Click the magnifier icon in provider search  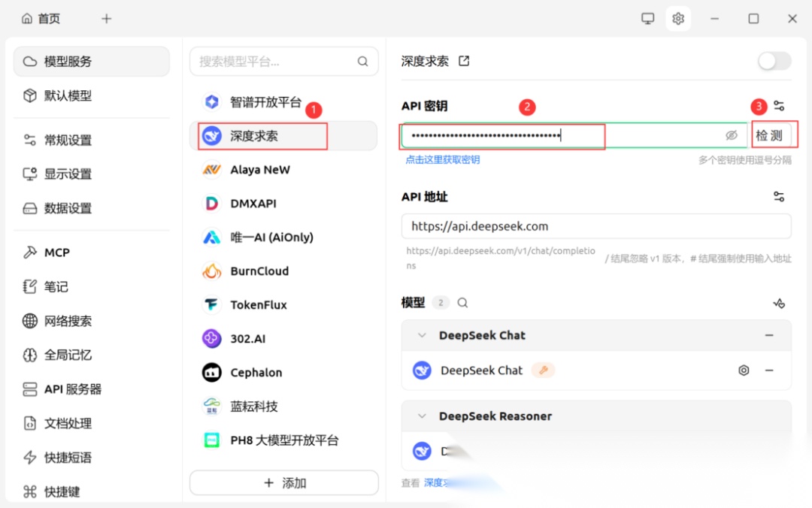click(x=362, y=62)
